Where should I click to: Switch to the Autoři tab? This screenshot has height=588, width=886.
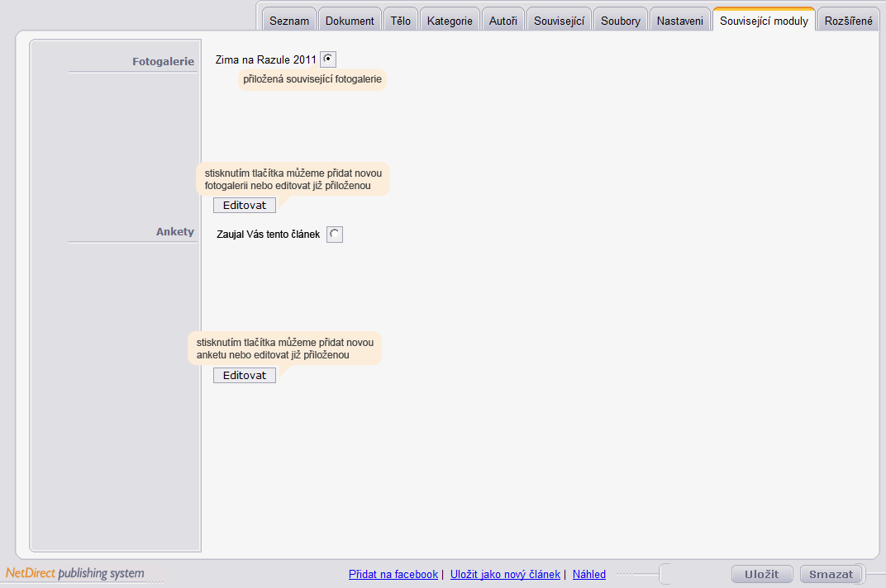[503, 20]
